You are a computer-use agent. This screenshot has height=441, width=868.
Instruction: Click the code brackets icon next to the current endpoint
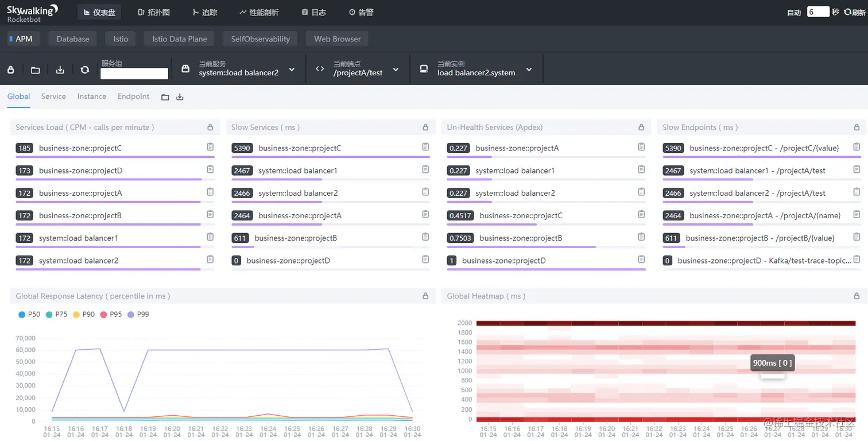point(320,69)
